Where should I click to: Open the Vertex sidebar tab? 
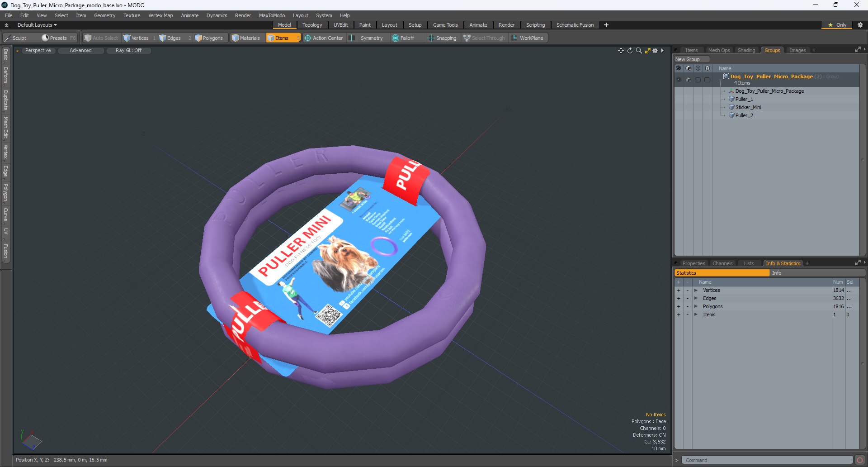(5, 152)
